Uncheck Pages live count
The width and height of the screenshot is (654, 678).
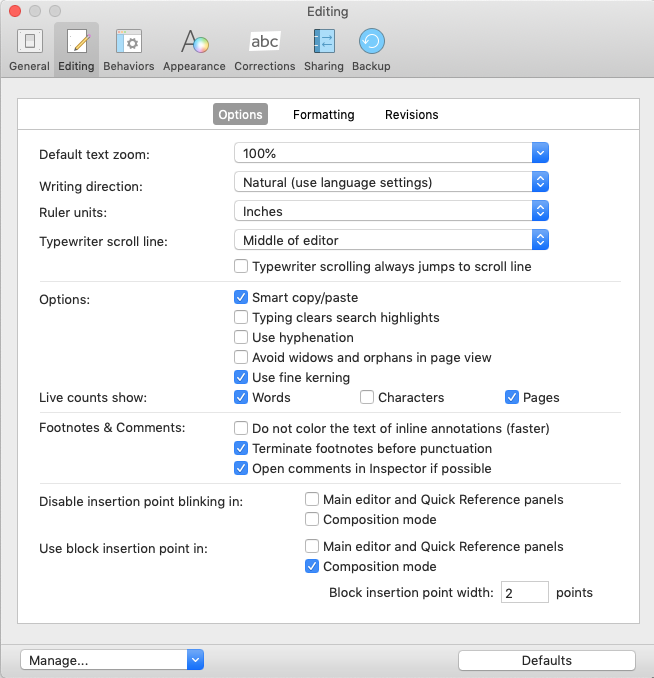click(x=512, y=397)
